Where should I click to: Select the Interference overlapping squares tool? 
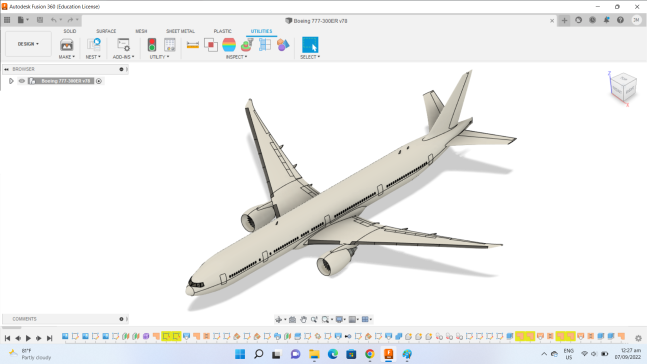211,45
